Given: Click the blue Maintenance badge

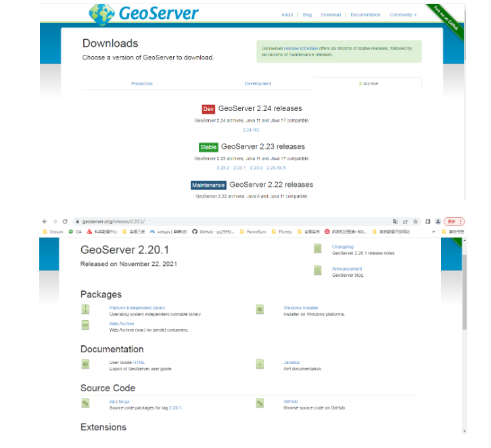Looking at the screenshot, I should [x=208, y=185].
